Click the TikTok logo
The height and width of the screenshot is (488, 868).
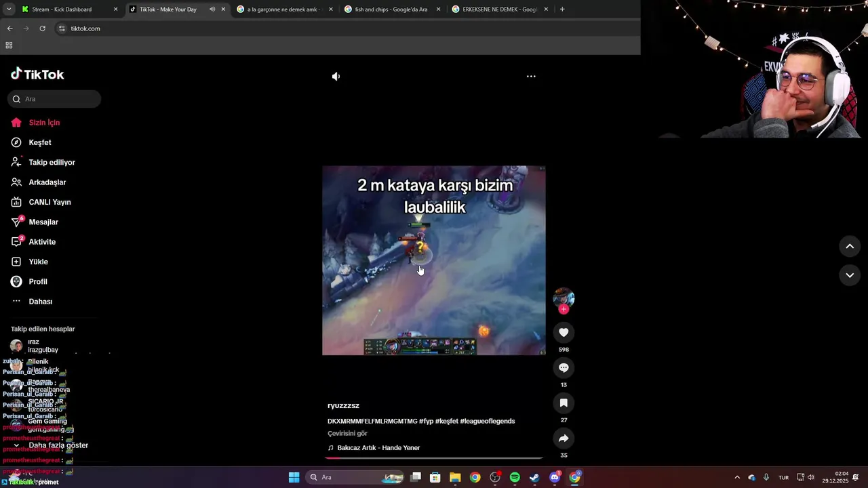(37, 75)
